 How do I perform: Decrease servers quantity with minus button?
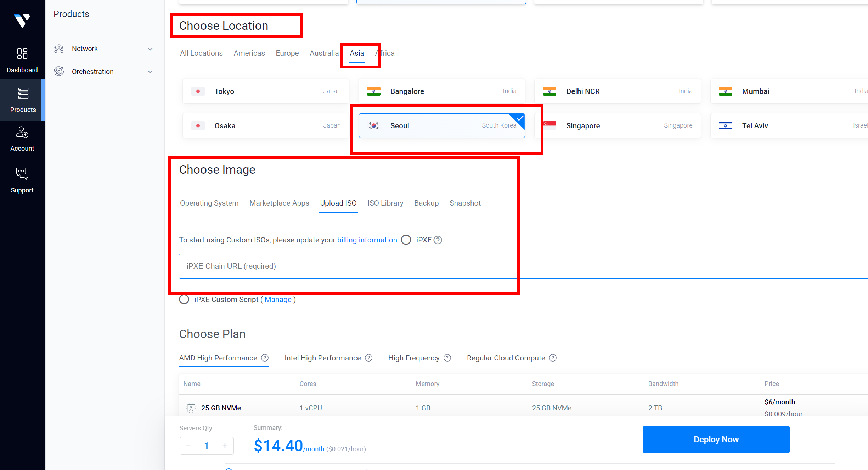pyautogui.click(x=188, y=446)
